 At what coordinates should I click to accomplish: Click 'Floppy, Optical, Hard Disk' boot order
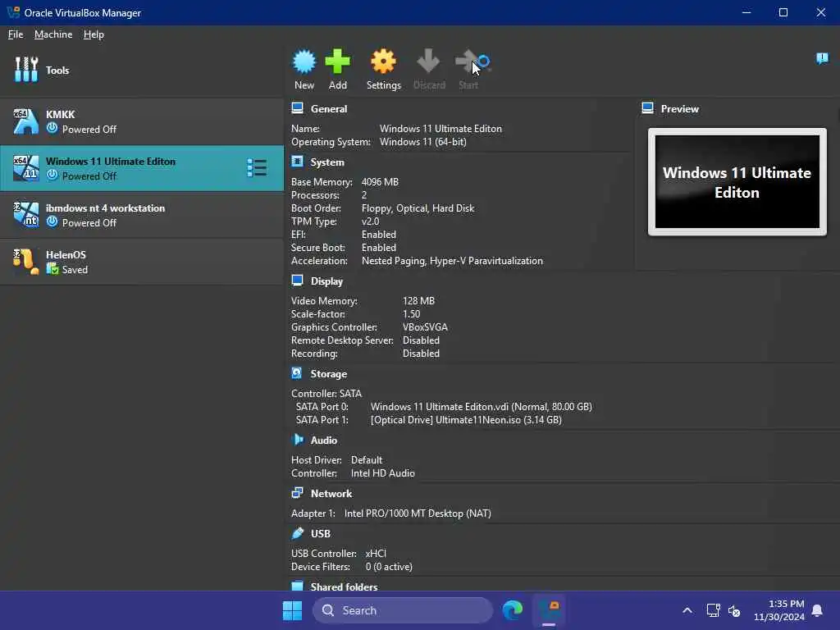(x=418, y=208)
